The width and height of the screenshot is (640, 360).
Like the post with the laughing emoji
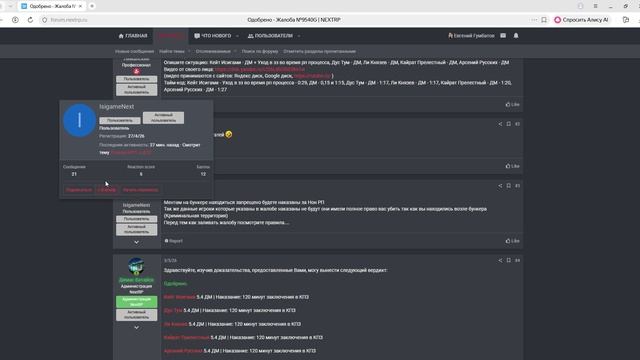[512, 166]
